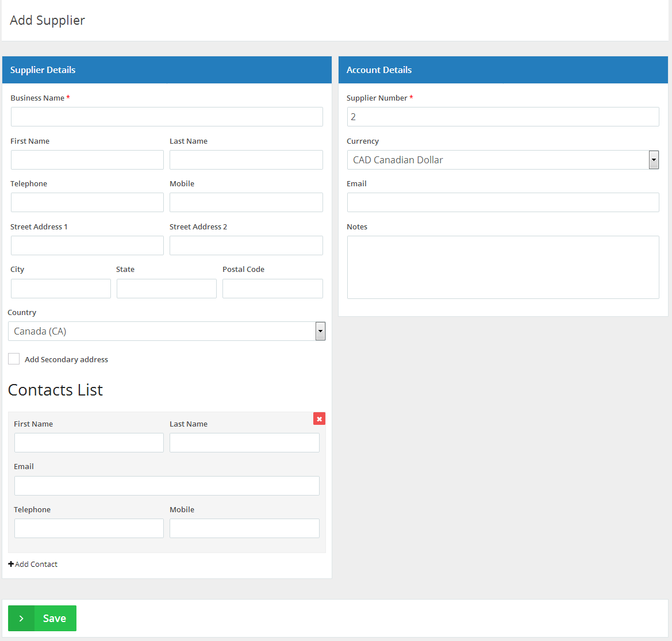672x641 pixels.
Task: Click the Supplier Details panel header
Action: click(167, 70)
